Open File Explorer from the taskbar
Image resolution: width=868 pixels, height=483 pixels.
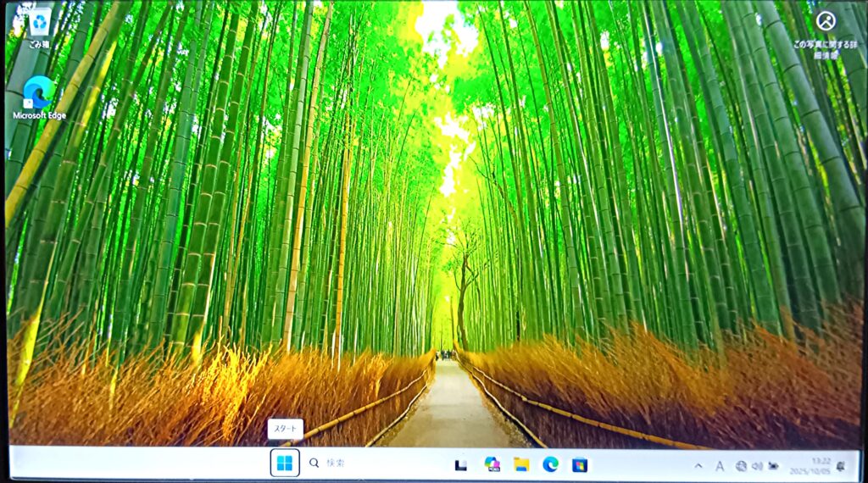(x=521, y=464)
